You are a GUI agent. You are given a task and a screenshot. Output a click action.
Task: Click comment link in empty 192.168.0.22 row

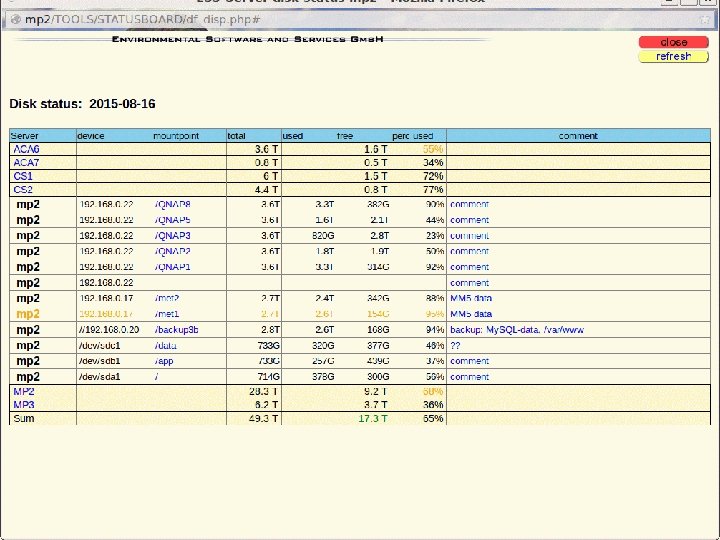pyautogui.click(x=469, y=283)
